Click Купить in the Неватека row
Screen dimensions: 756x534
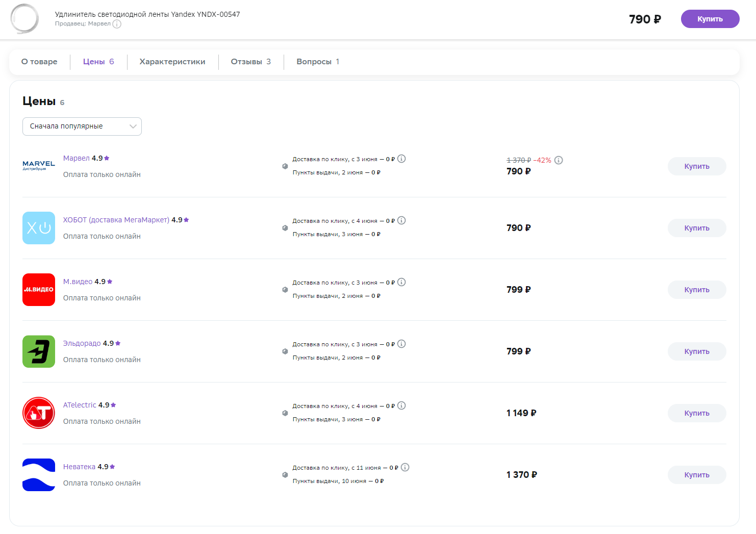coord(697,475)
